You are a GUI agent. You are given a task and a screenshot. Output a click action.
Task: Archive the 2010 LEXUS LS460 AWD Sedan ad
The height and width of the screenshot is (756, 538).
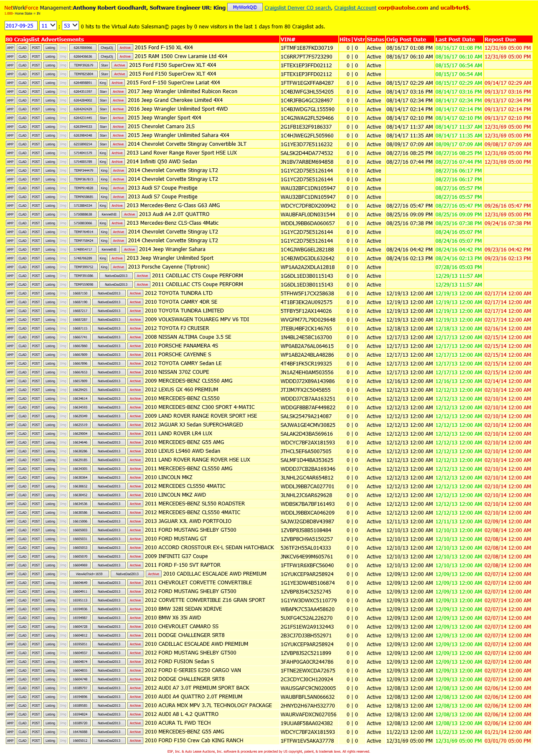tap(135, 451)
